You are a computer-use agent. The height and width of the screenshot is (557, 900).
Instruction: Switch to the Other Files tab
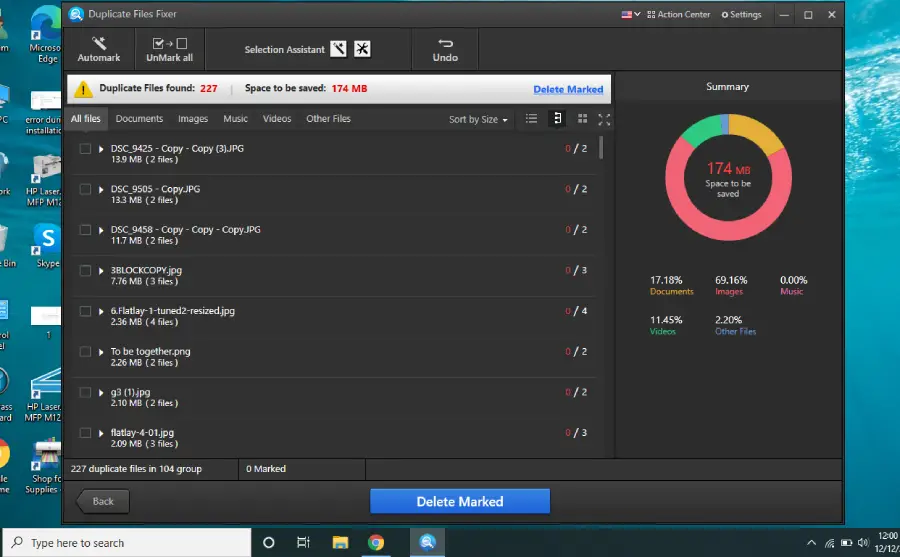click(328, 119)
